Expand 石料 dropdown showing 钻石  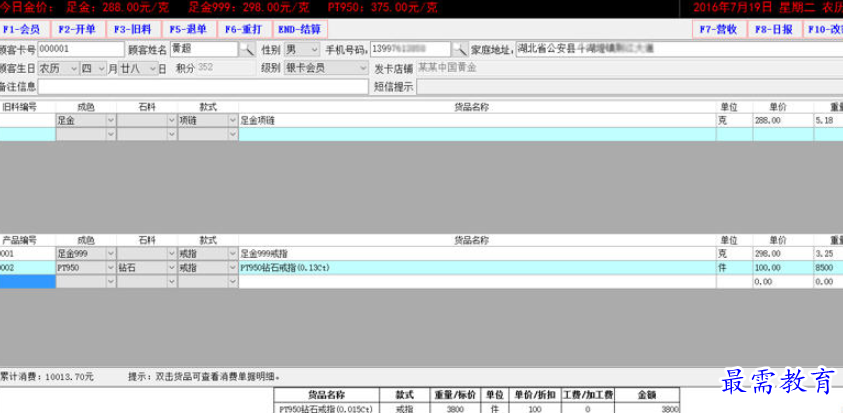click(170, 269)
